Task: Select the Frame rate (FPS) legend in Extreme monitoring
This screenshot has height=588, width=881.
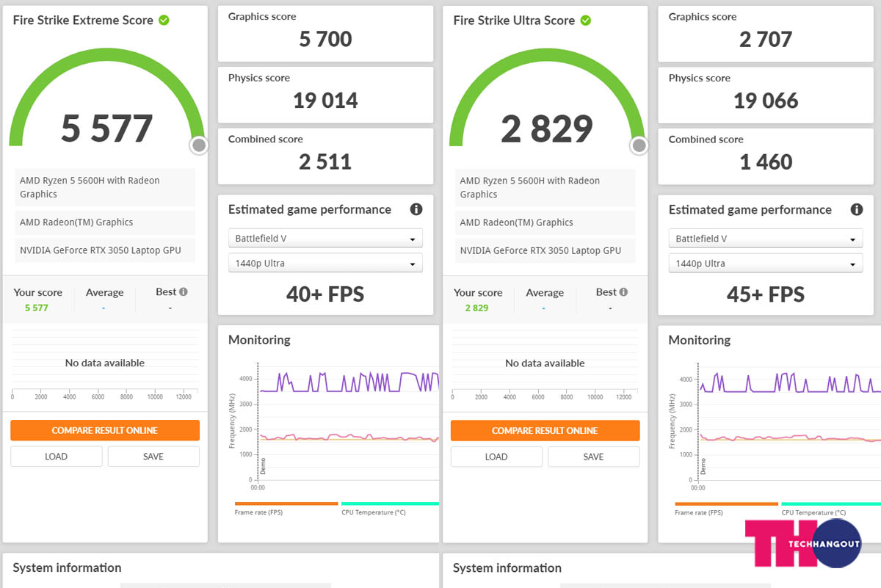Action: coord(286,508)
